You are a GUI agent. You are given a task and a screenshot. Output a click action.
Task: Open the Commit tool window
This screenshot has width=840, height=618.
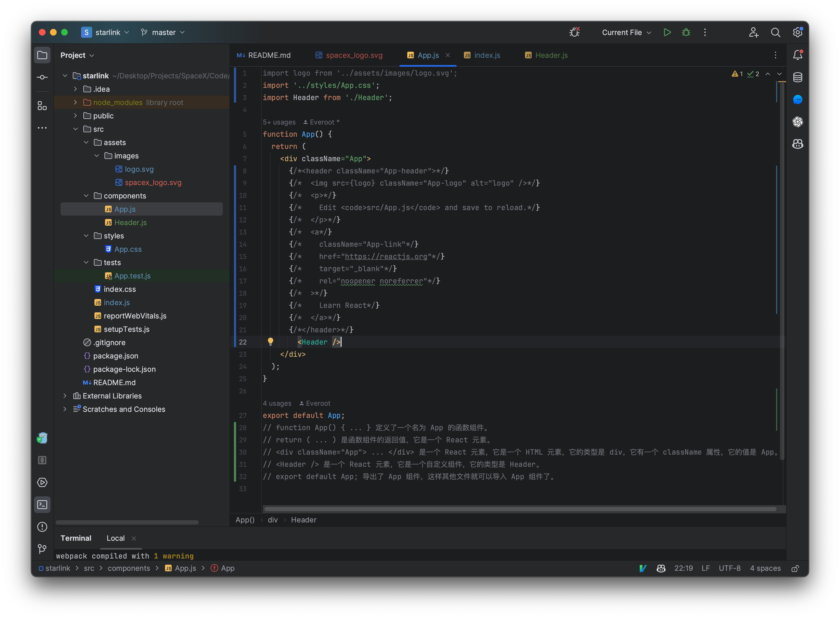[42, 77]
